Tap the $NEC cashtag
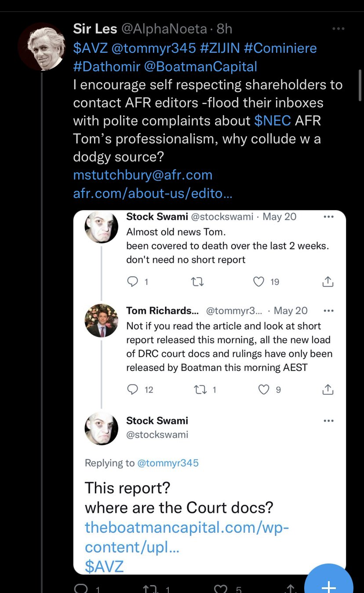 coord(273,121)
